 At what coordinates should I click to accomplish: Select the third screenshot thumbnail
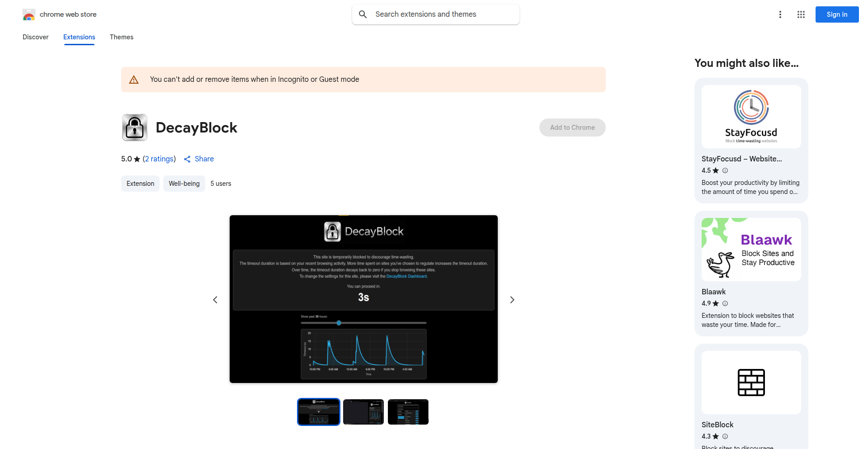[408, 412]
